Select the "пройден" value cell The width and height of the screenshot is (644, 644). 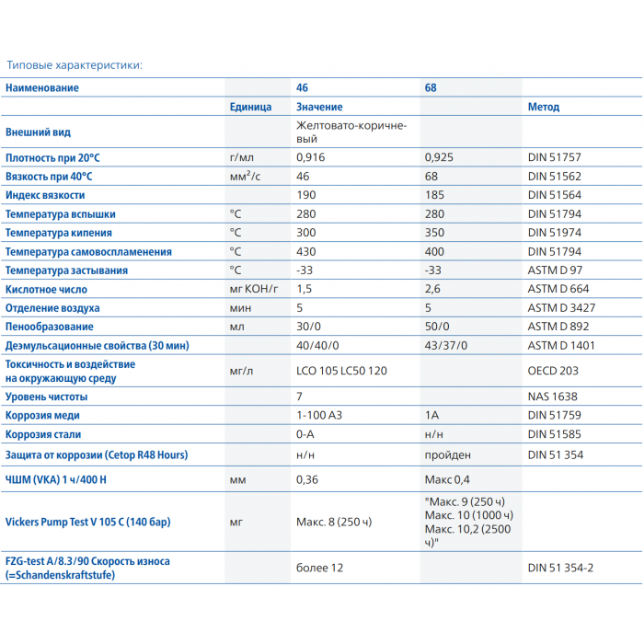[447, 454]
